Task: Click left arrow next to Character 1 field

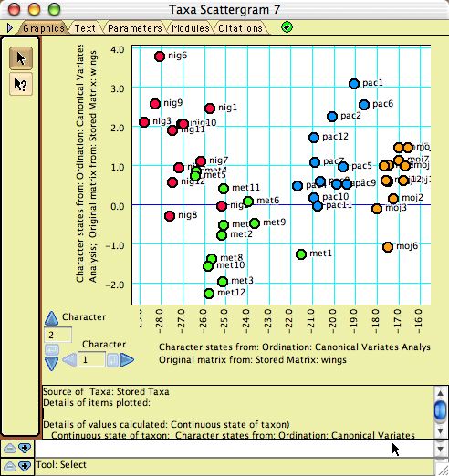Action: click(69, 360)
